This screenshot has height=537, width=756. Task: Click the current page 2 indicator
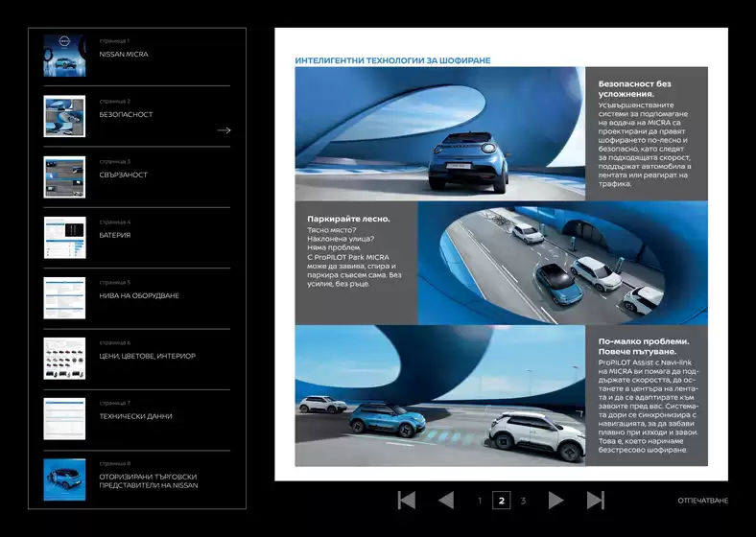501,501
